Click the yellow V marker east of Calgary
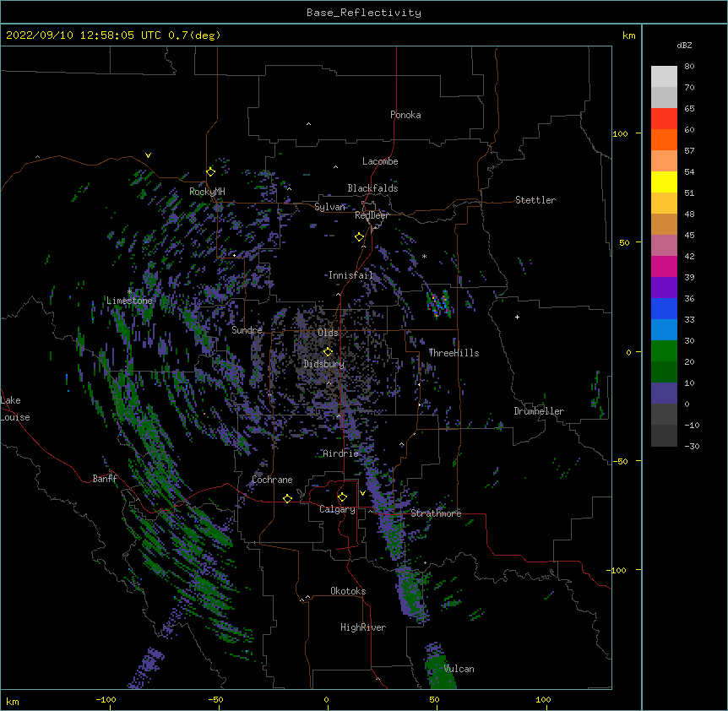This screenshot has width=728, height=711. [x=362, y=493]
